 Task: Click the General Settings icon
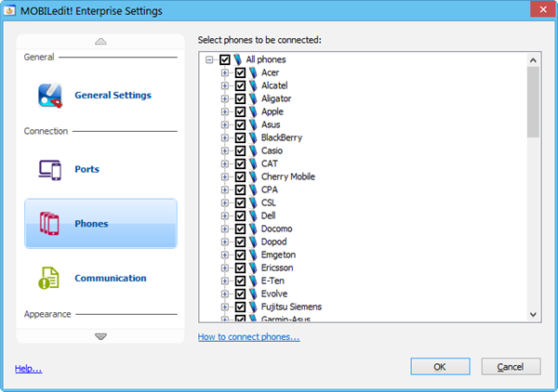coord(50,95)
